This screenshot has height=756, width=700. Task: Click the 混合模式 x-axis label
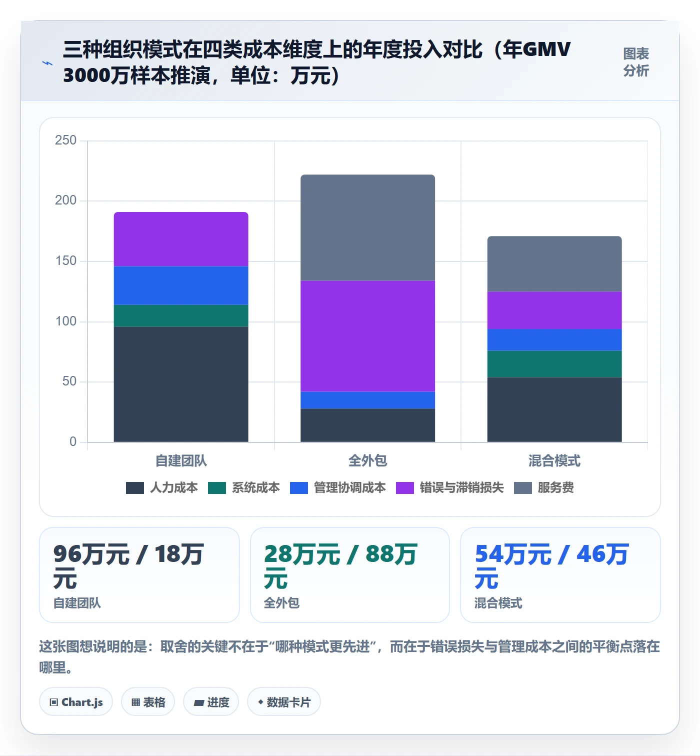[x=554, y=460]
